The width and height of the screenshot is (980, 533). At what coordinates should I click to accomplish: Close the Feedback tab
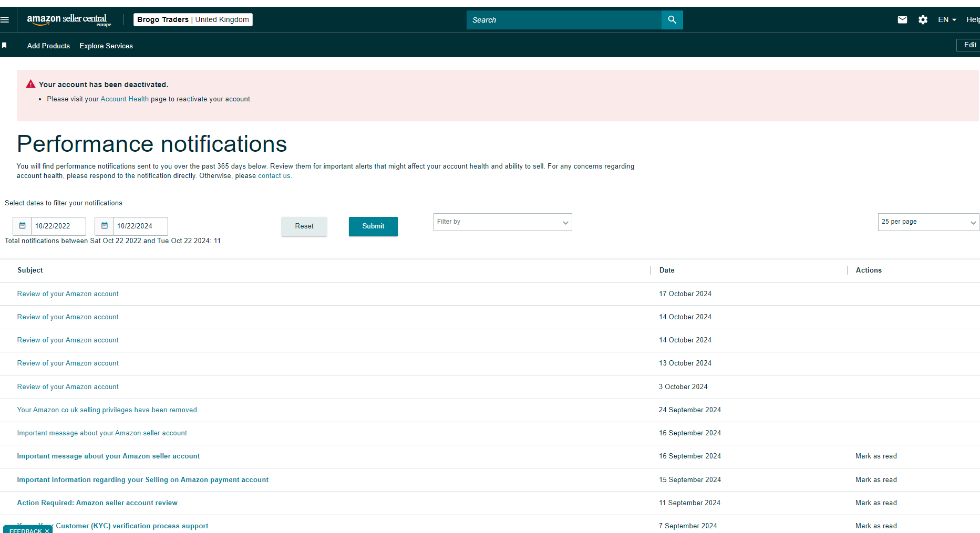click(x=47, y=531)
